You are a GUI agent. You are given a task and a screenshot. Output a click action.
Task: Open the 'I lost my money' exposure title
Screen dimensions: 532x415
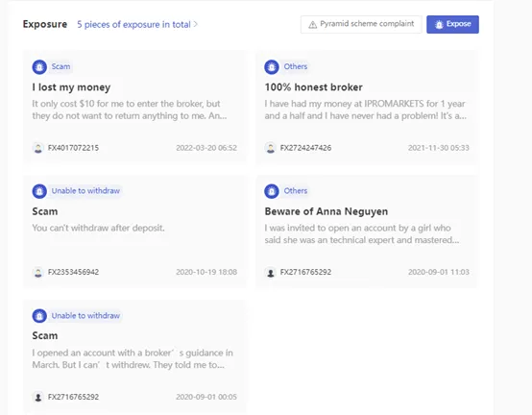71,87
